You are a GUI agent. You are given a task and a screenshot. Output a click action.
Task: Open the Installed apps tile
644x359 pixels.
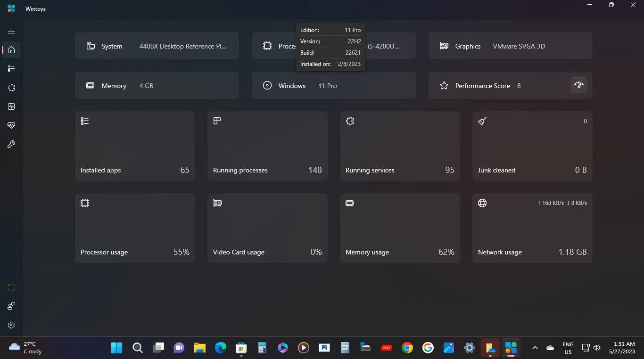point(135,146)
